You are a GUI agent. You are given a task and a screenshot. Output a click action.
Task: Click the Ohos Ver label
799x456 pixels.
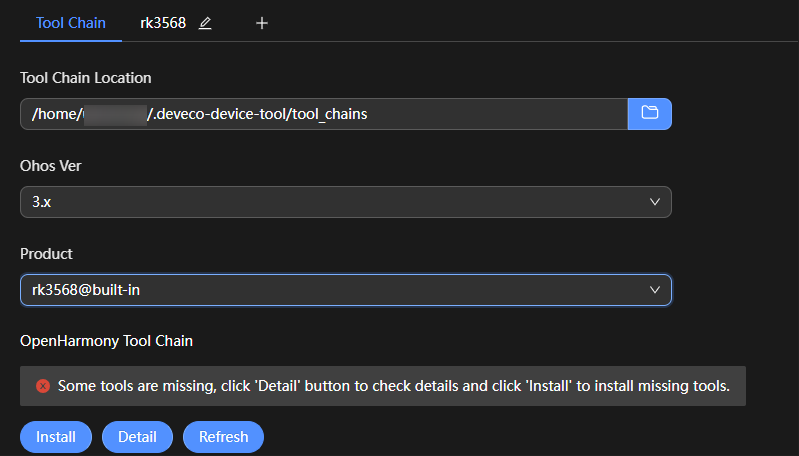[x=50, y=165]
